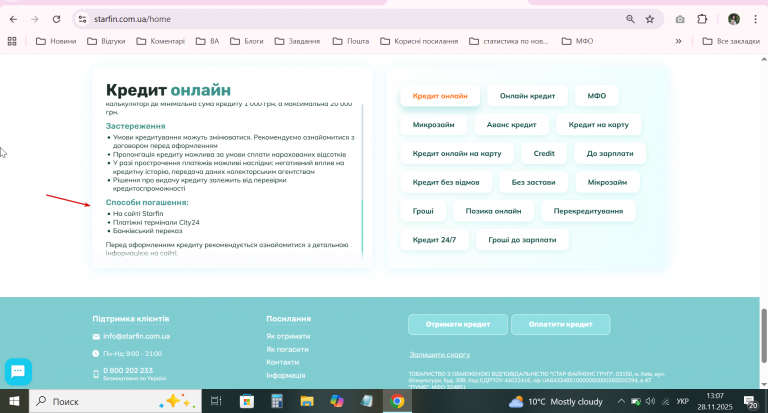Pick the Кредит без відмов tag
This screenshot has width=768, height=413.
tap(446, 182)
